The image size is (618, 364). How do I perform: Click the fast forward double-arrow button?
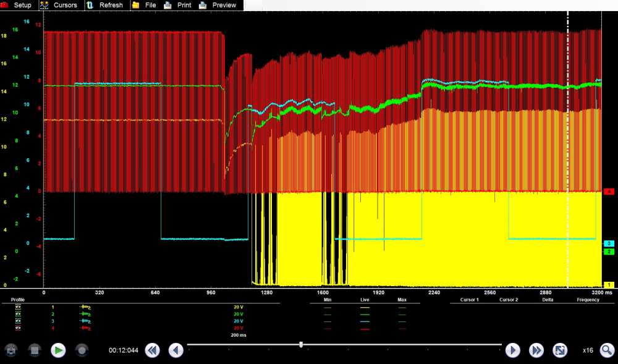pyautogui.click(x=536, y=350)
